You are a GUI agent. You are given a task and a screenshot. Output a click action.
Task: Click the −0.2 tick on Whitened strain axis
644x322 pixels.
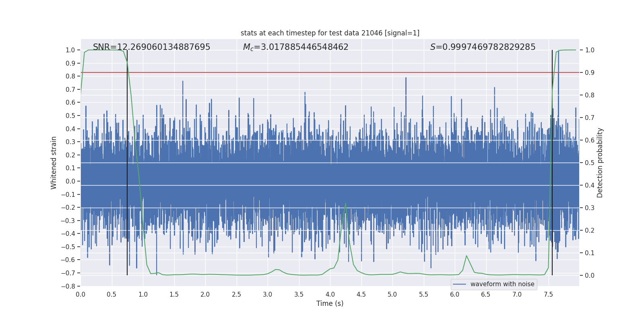point(68,208)
